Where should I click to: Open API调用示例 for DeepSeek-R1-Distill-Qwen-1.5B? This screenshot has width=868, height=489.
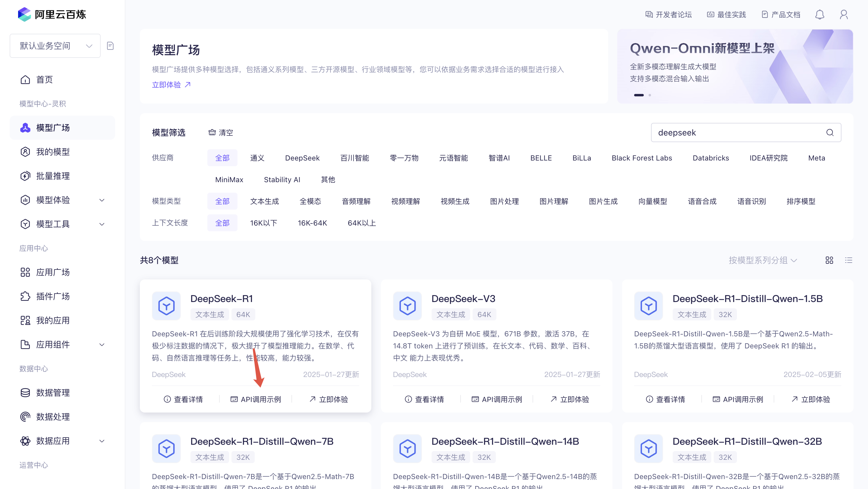click(738, 399)
